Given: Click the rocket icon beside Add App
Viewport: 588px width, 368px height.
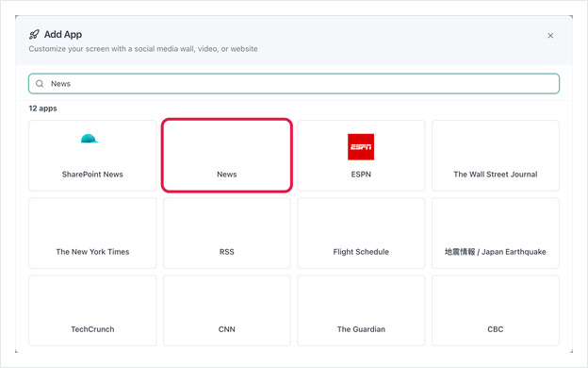Looking at the screenshot, I should (x=34, y=35).
